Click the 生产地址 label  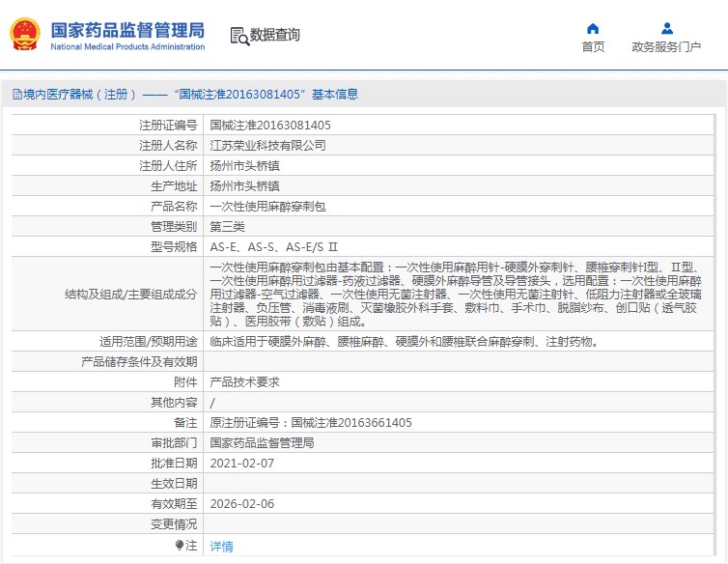coord(174,186)
